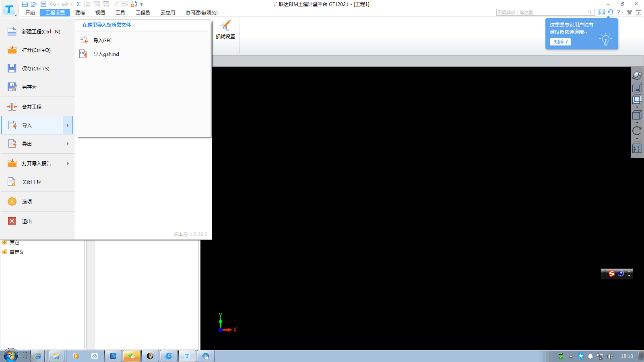This screenshot has width=644, height=362.
Task: Click the new file icon in quick access toolbar
Action: coord(25,4)
